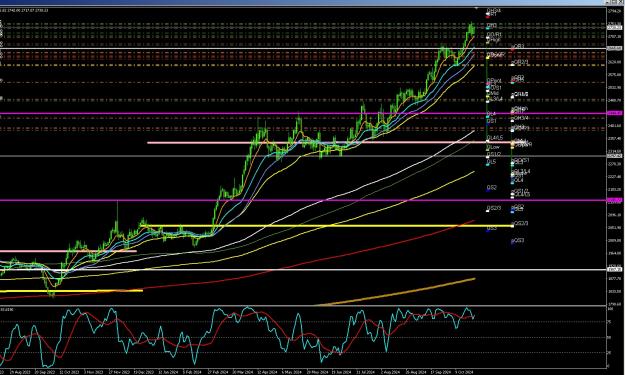Click the DL5 level label
The height and width of the screenshot is (375, 625).
coord(491,162)
